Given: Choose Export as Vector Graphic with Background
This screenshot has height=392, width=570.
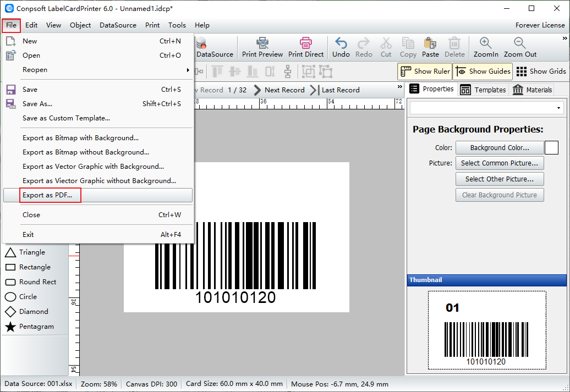Looking at the screenshot, I should [98, 167].
